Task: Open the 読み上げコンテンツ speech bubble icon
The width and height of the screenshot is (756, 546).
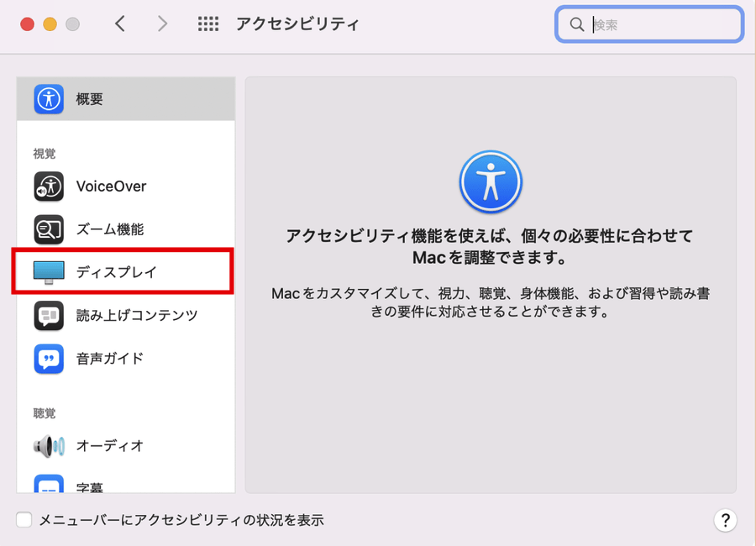Action: point(49,316)
